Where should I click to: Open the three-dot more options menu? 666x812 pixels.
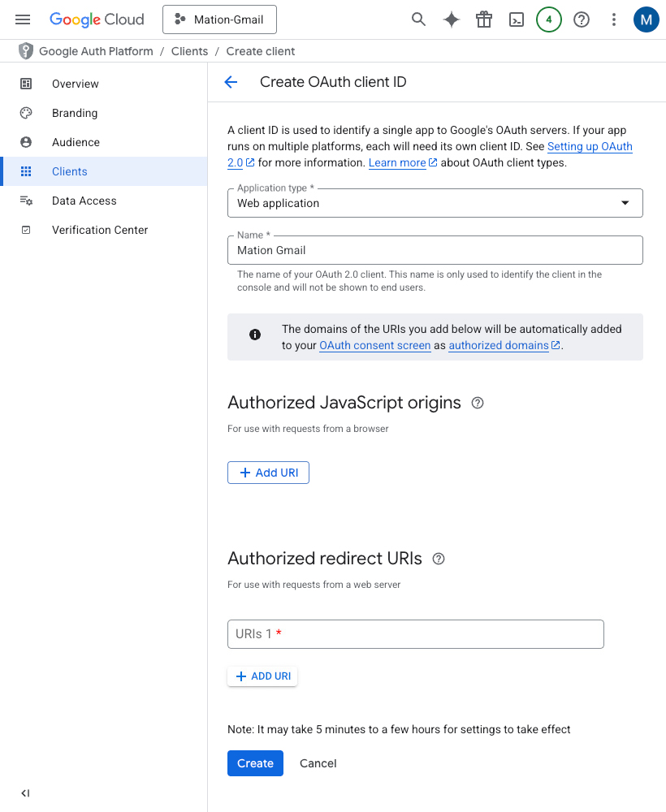coord(614,19)
